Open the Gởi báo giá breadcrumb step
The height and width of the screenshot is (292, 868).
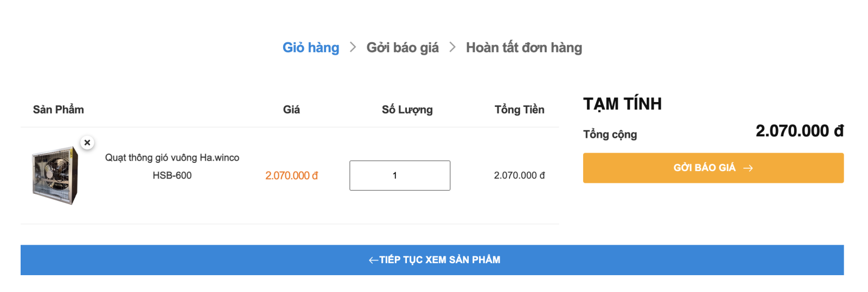[x=403, y=48]
